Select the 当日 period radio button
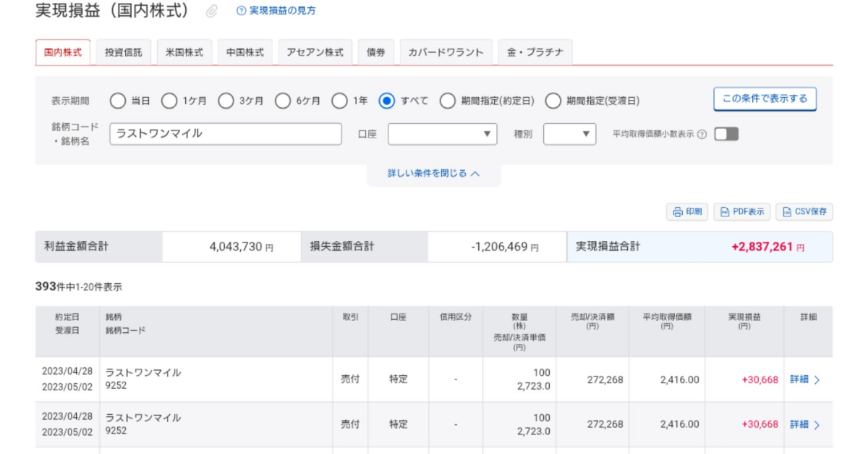 pyautogui.click(x=118, y=101)
